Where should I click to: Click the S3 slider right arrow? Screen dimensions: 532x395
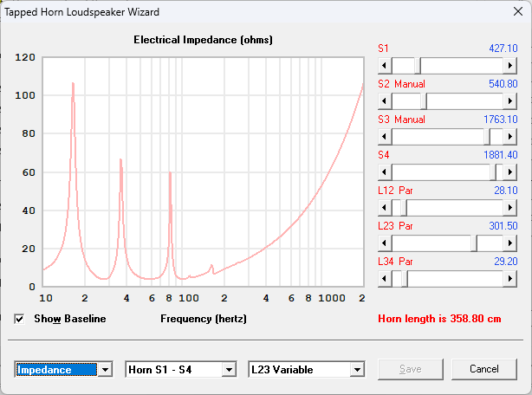[510, 137]
